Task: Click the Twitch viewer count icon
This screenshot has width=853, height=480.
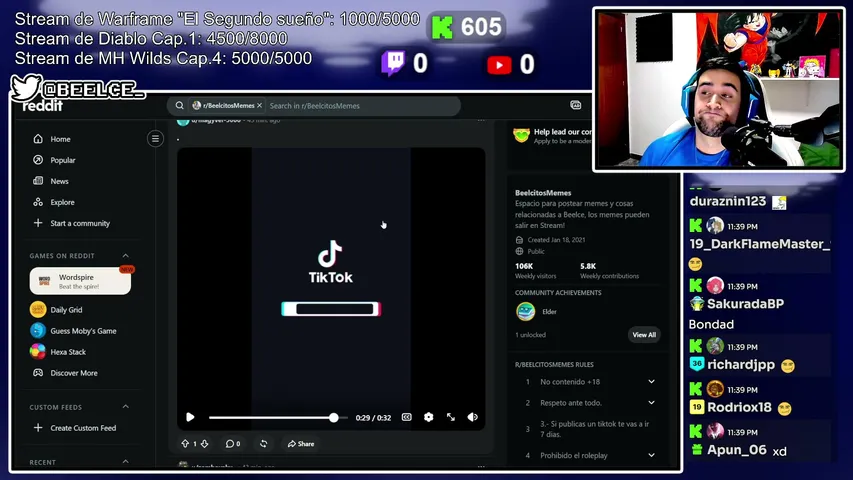Action: 393,63
